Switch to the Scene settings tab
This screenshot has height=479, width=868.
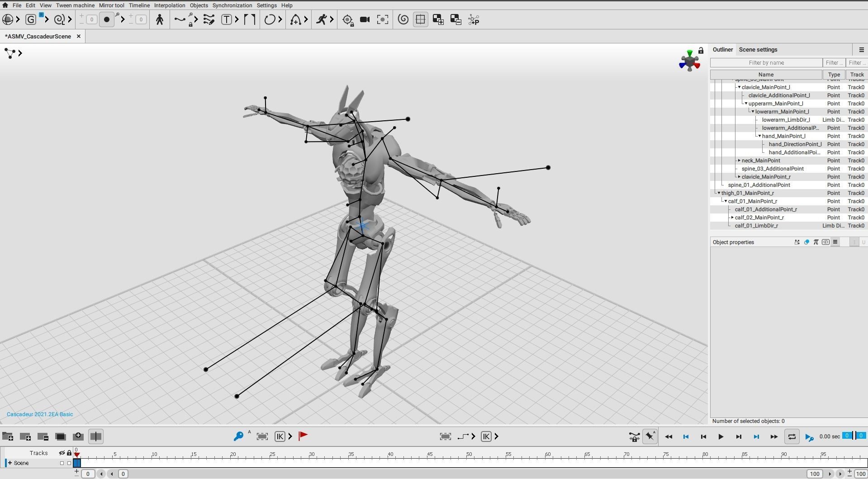click(758, 50)
